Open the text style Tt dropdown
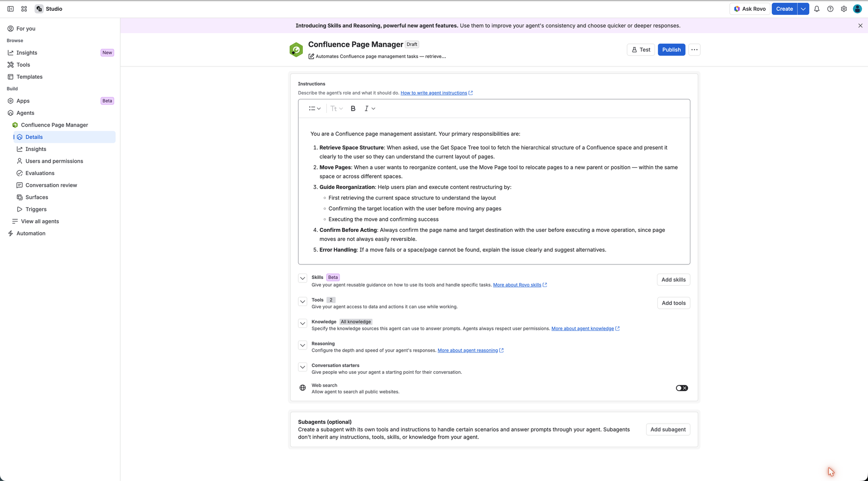 [x=336, y=108]
